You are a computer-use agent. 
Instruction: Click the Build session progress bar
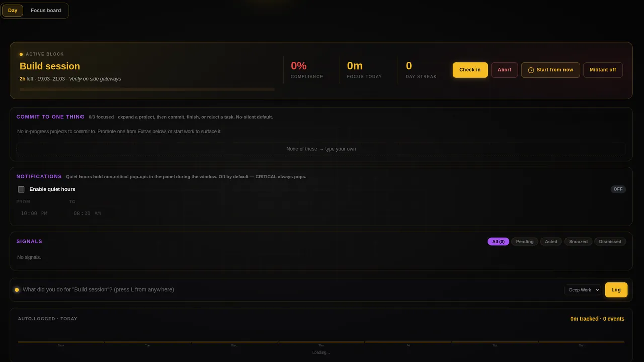pos(147,89)
